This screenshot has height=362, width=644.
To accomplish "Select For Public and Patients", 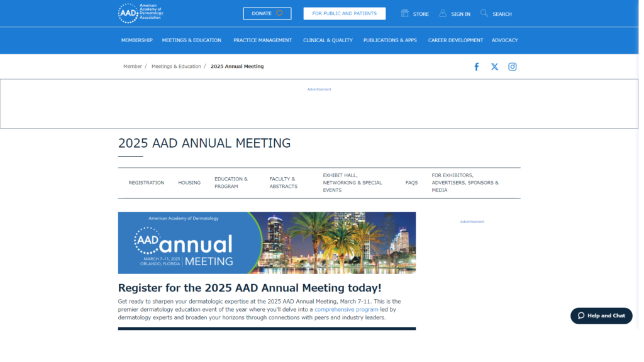I will pyautogui.click(x=344, y=13).
